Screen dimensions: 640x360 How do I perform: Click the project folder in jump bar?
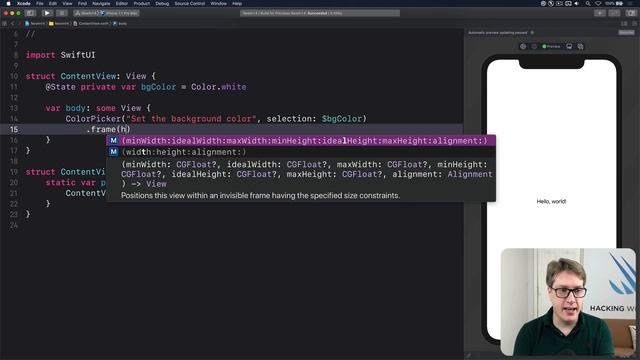pyautogui.click(x=59, y=24)
